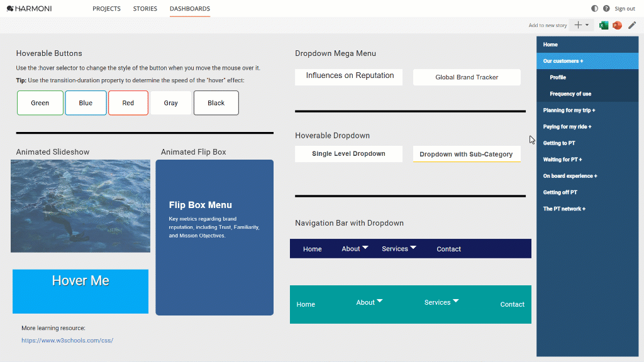Toggle the dark mode contrast icon

594,9
